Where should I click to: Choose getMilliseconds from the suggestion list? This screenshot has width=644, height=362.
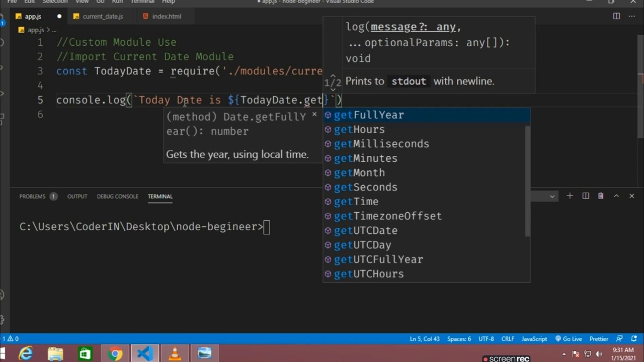[x=424, y=144]
